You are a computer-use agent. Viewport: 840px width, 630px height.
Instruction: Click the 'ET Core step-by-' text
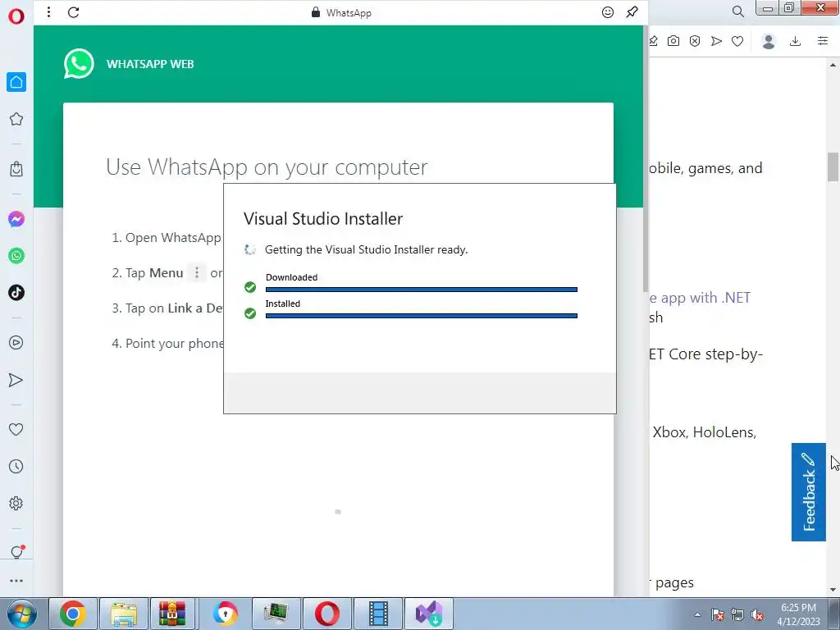point(705,354)
